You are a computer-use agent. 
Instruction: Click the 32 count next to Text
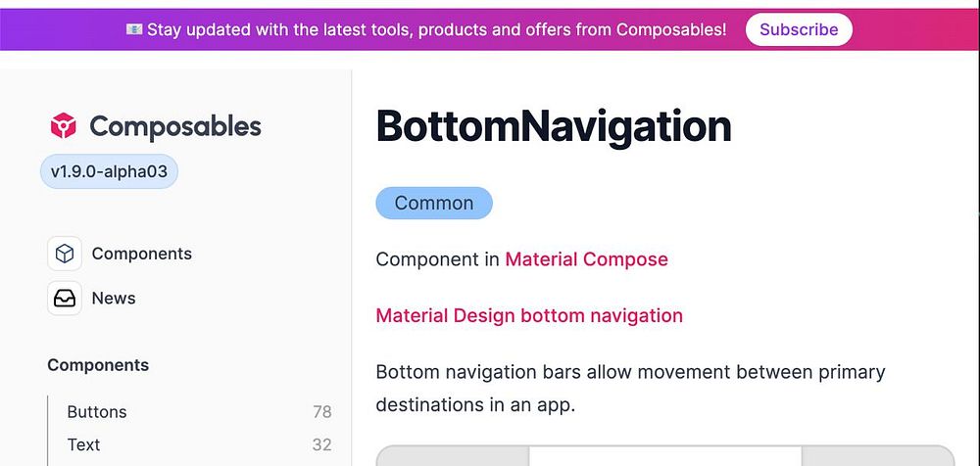click(x=321, y=444)
